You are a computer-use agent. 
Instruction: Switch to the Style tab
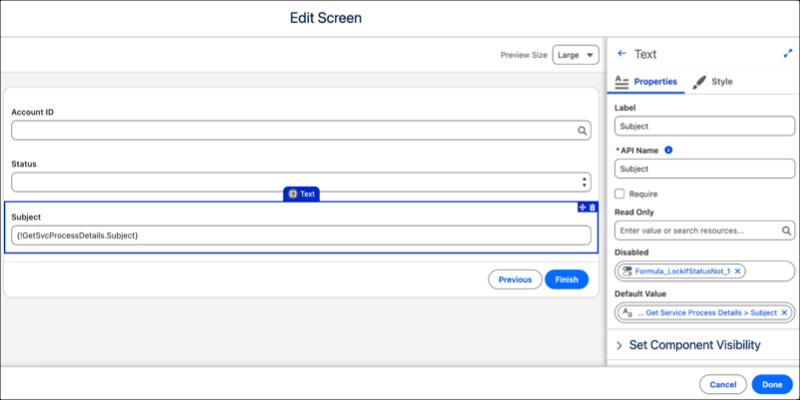(x=712, y=82)
